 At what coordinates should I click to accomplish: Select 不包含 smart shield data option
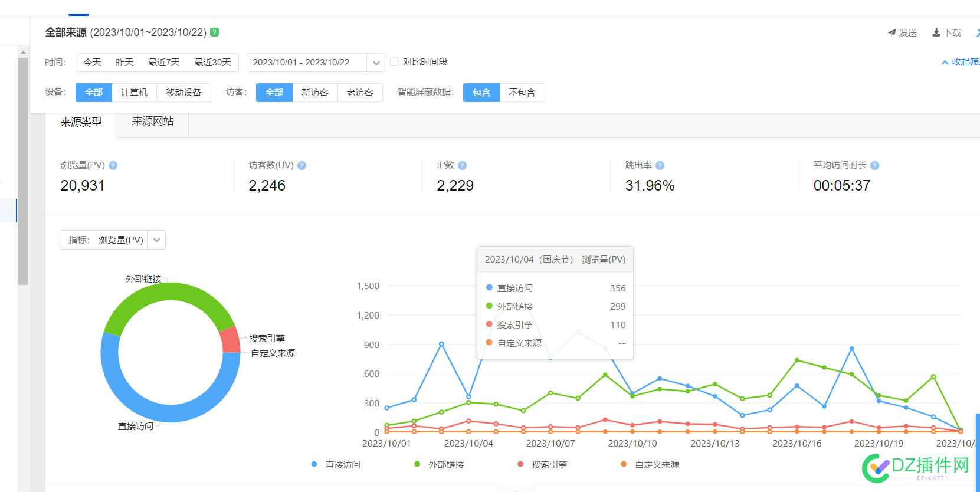coord(522,93)
